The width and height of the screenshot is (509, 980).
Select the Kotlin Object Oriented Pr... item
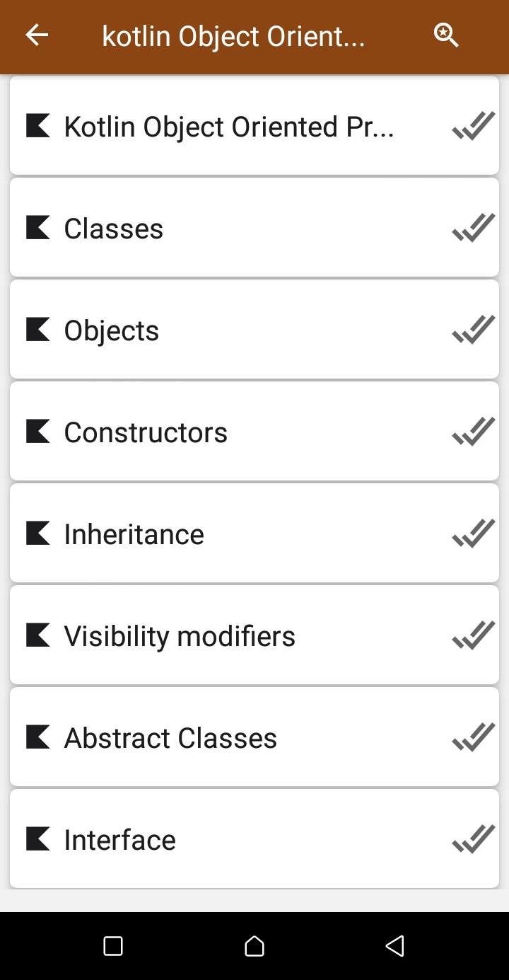click(x=255, y=126)
